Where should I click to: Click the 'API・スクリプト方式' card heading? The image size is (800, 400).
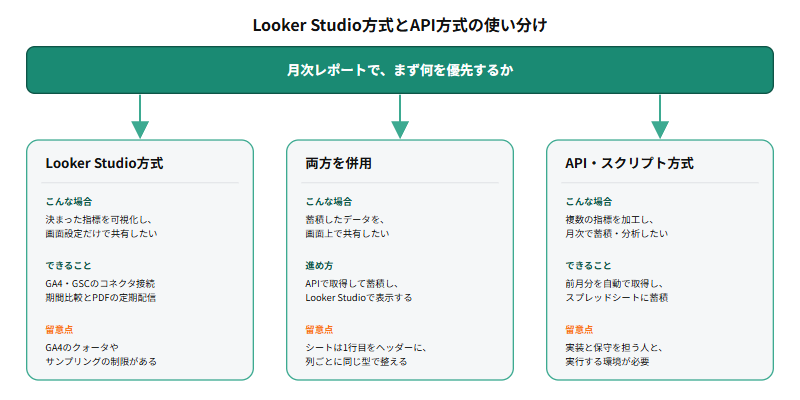click(x=630, y=163)
